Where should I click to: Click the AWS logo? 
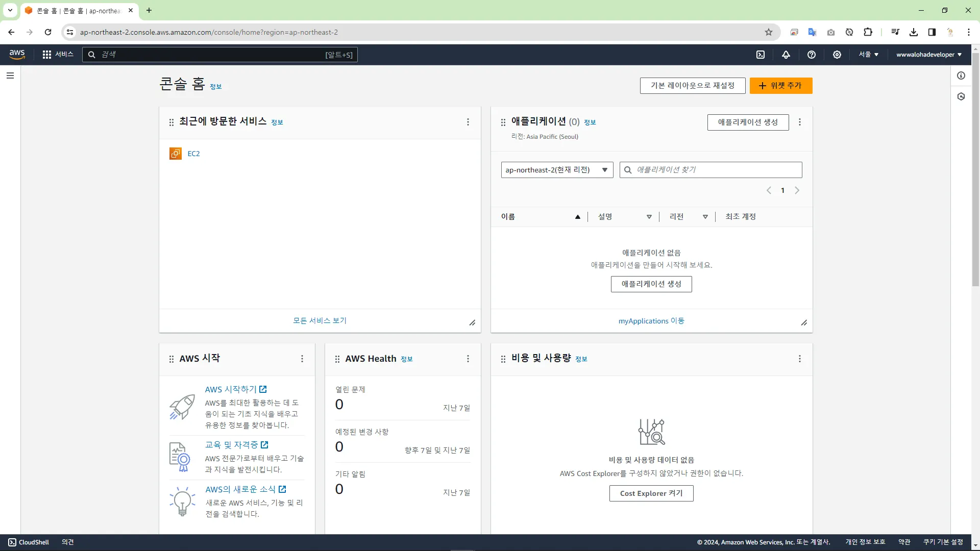click(17, 55)
